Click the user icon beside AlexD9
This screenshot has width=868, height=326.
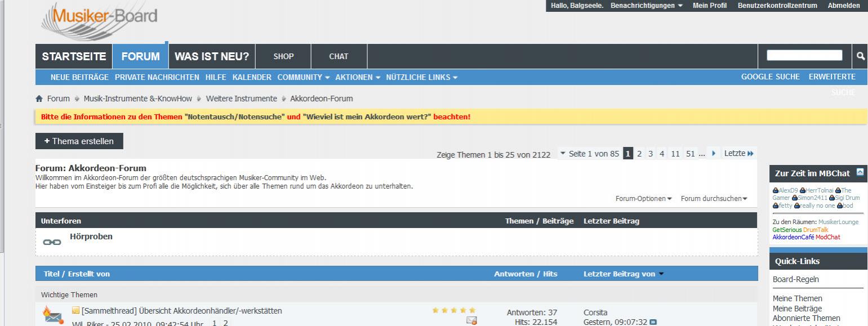(776, 190)
